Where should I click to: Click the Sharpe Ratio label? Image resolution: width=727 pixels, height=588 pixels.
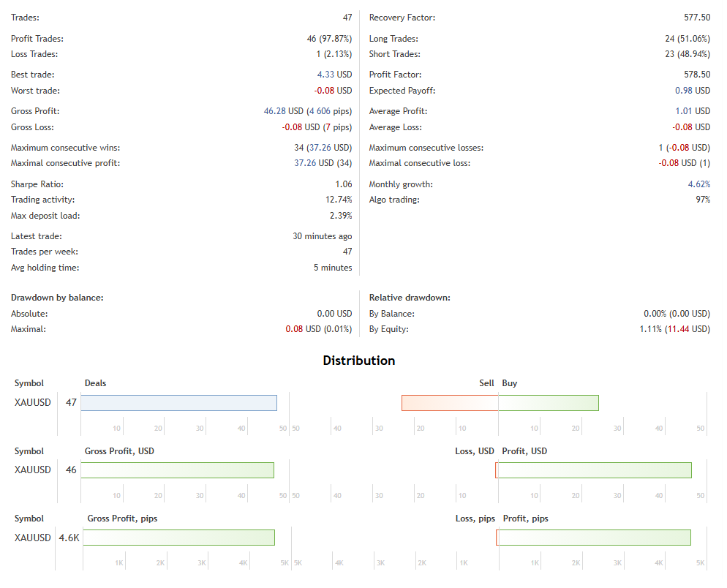tap(37, 184)
